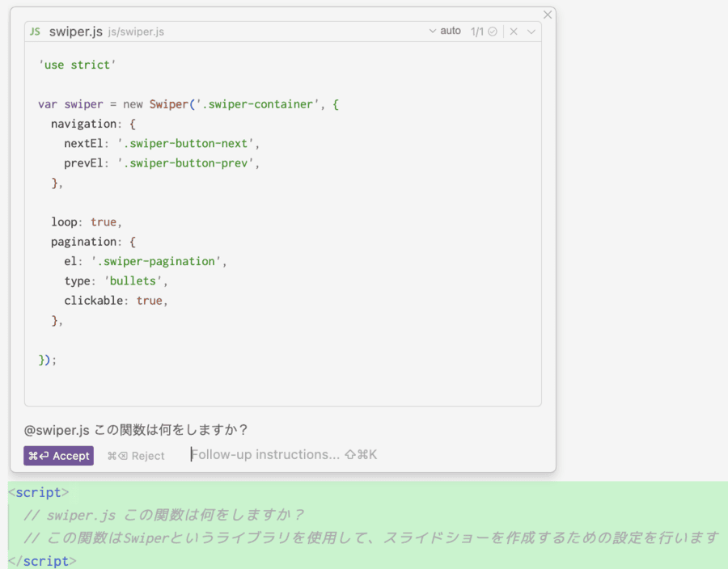Click the navigation: { line
Viewport: 728px width, 569px height.
[x=93, y=124]
